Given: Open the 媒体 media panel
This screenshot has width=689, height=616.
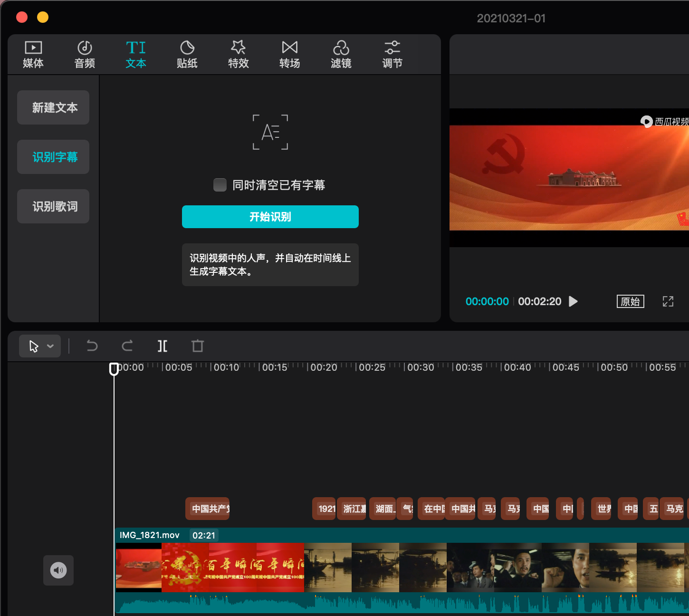Looking at the screenshot, I should [33, 53].
